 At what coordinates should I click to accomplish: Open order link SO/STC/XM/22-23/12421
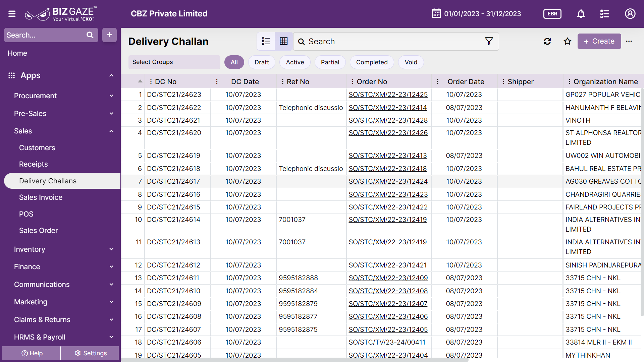click(388, 265)
